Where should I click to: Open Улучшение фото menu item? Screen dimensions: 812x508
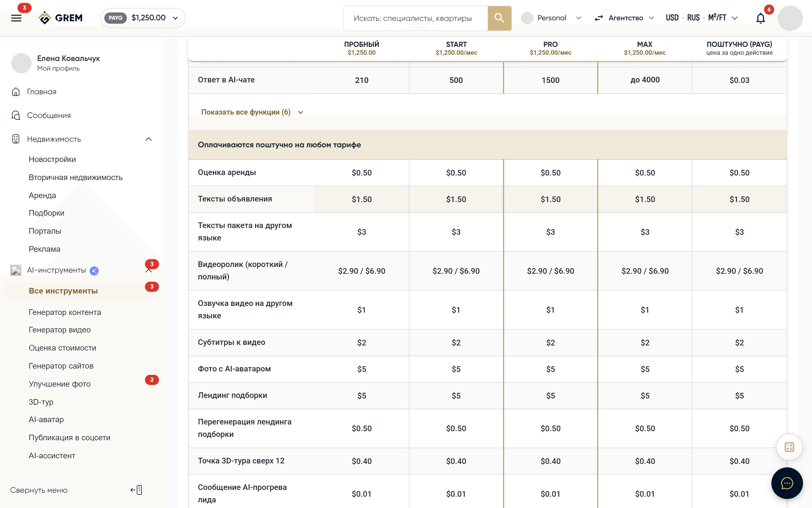(60, 384)
